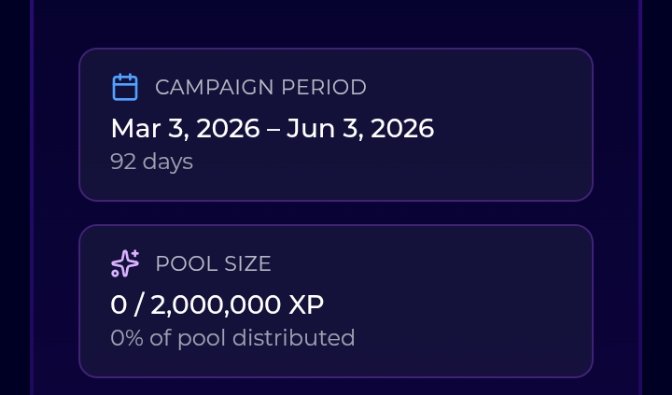
Task: Select the CAMPAIGN PERIOD heading
Action: [261, 87]
